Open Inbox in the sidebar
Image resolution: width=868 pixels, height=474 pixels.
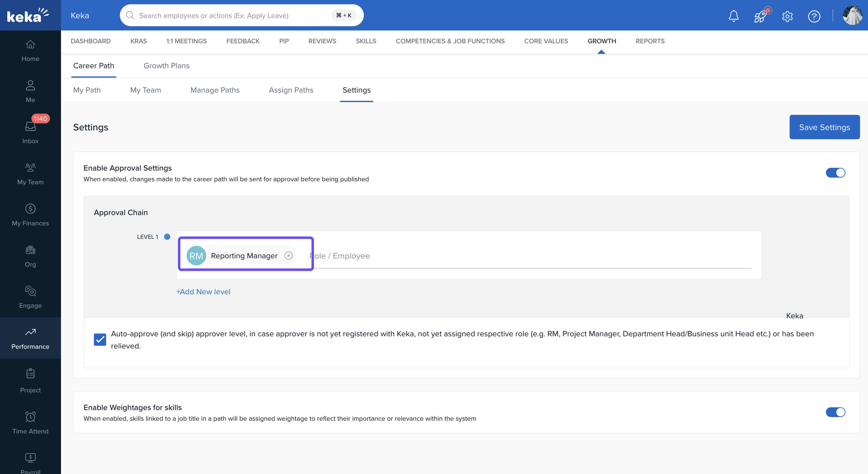[x=30, y=132]
